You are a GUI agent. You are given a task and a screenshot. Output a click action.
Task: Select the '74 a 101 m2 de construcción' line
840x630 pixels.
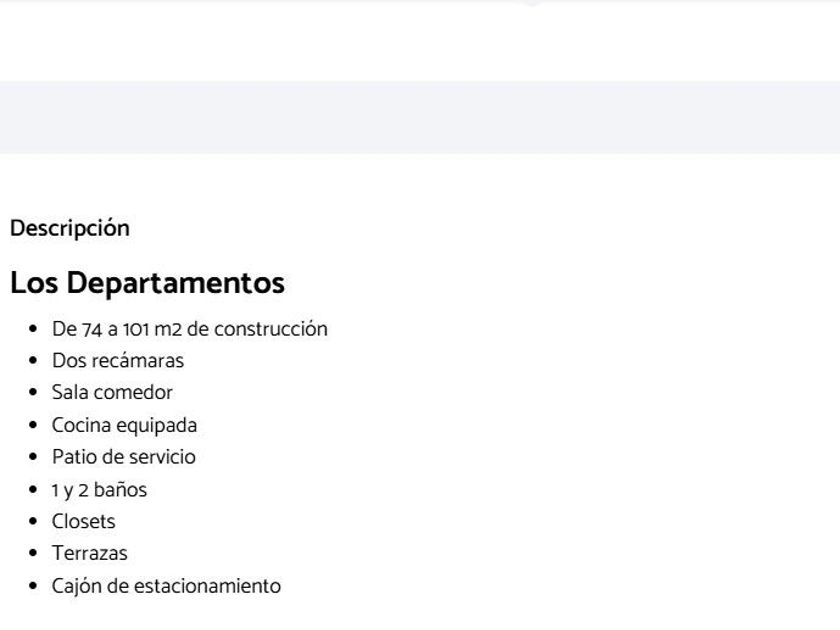click(x=189, y=329)
